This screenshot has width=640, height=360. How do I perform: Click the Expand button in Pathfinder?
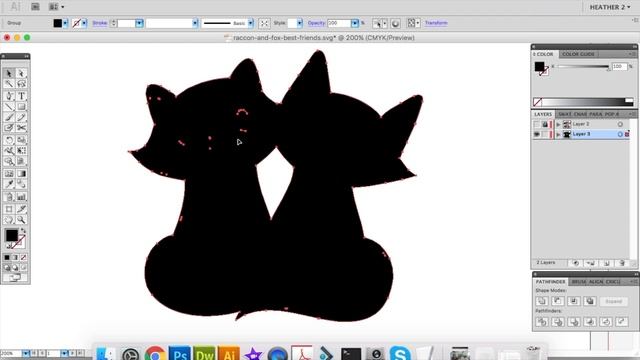(x=613, y=301)
